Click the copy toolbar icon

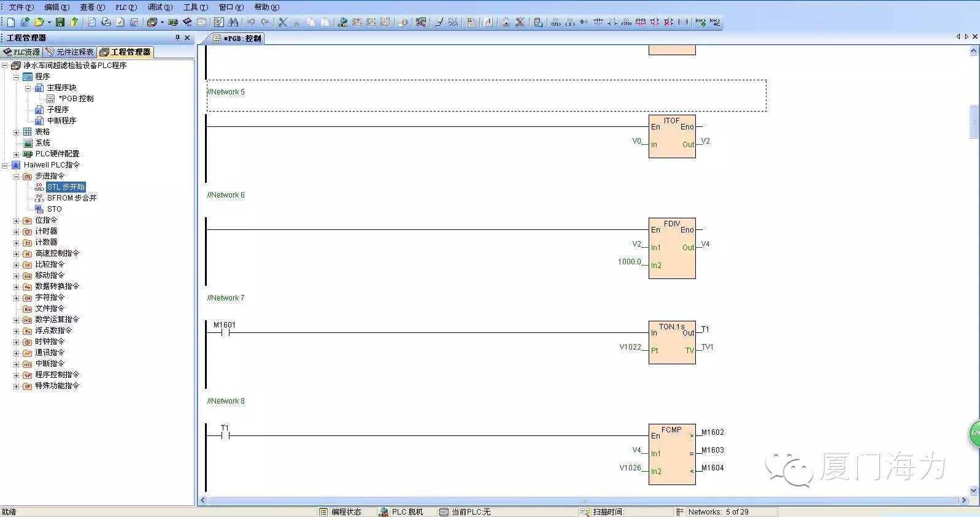(311, 22)
